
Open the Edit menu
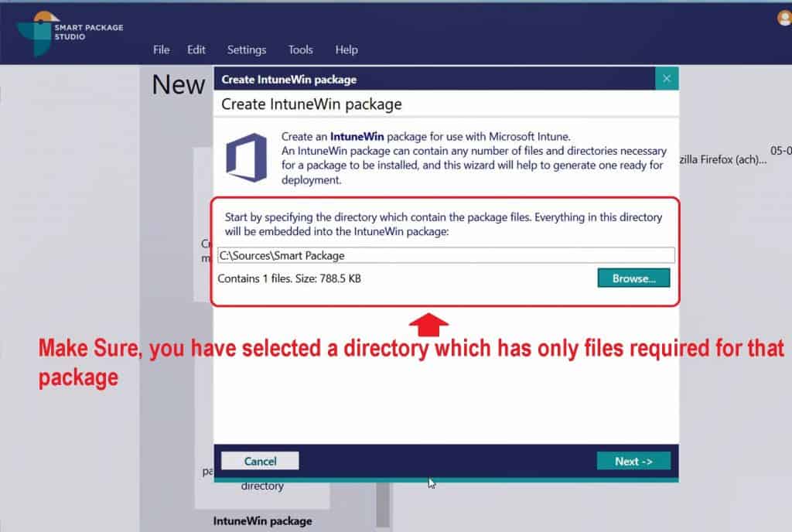(x=196, y=50)
